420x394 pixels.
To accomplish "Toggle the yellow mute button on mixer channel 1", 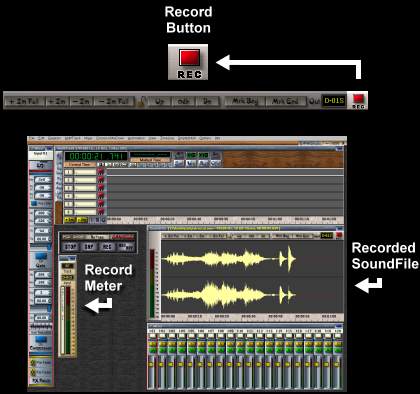I will click(152, 344).
